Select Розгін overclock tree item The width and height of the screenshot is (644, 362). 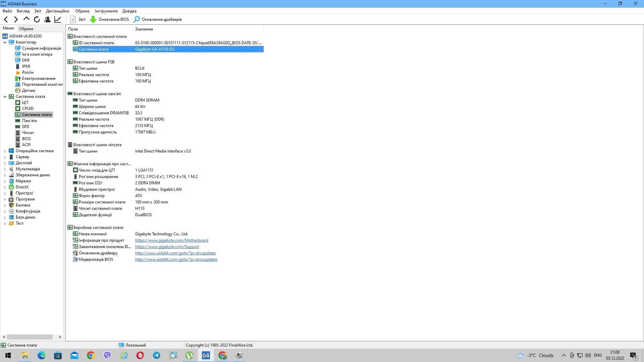pos(28,72)
